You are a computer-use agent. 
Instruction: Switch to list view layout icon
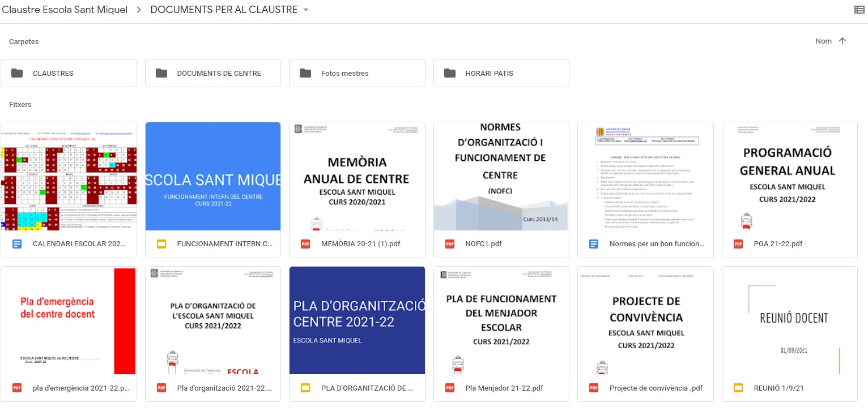pyautogui.click(x=859, y=10)
